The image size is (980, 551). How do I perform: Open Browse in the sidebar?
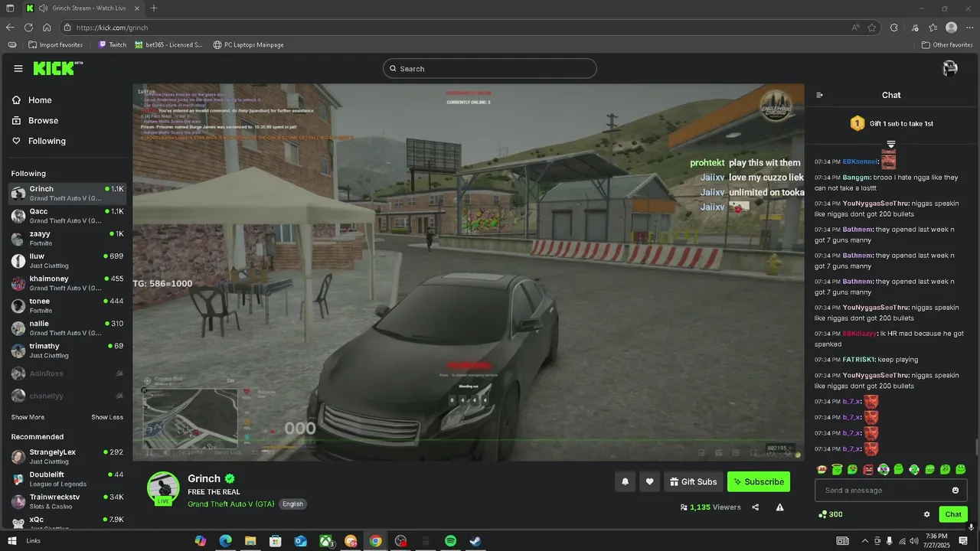click(x=35, y=120)
